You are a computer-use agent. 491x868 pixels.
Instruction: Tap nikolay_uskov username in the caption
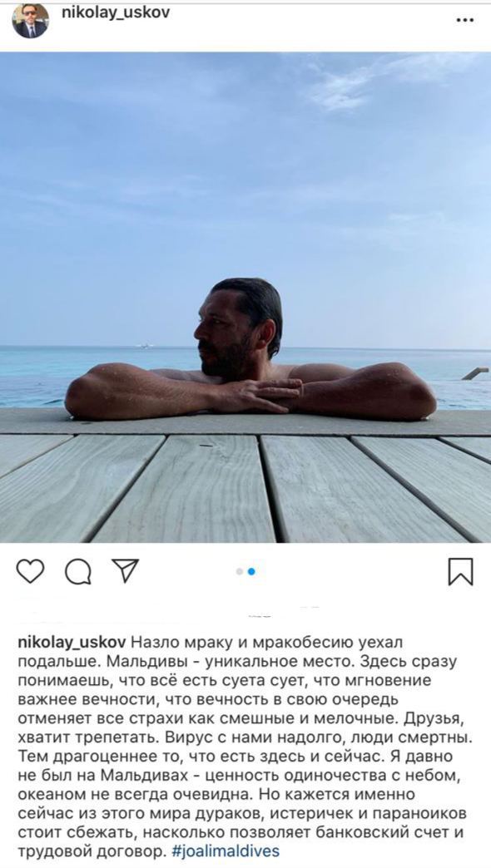73,643
